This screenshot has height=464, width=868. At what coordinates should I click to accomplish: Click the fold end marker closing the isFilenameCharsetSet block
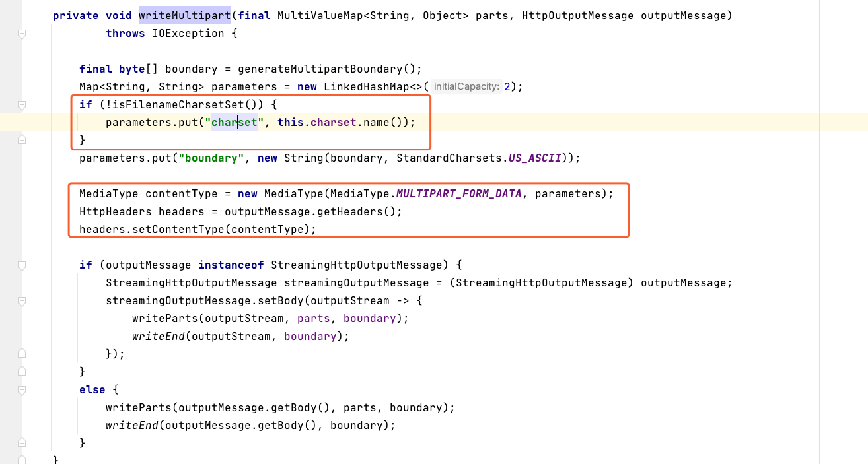click(22, 140)
